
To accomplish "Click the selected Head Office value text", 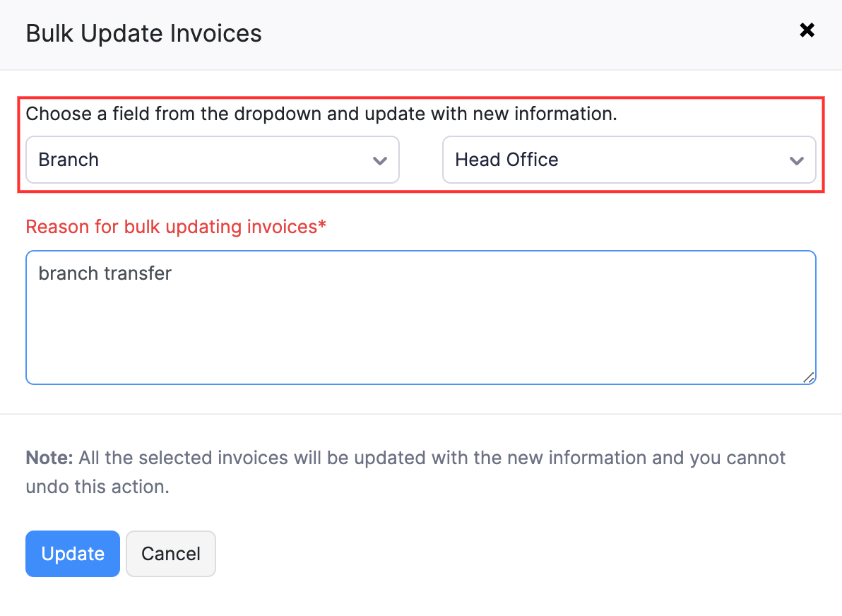I will click(x=506, y=160).
